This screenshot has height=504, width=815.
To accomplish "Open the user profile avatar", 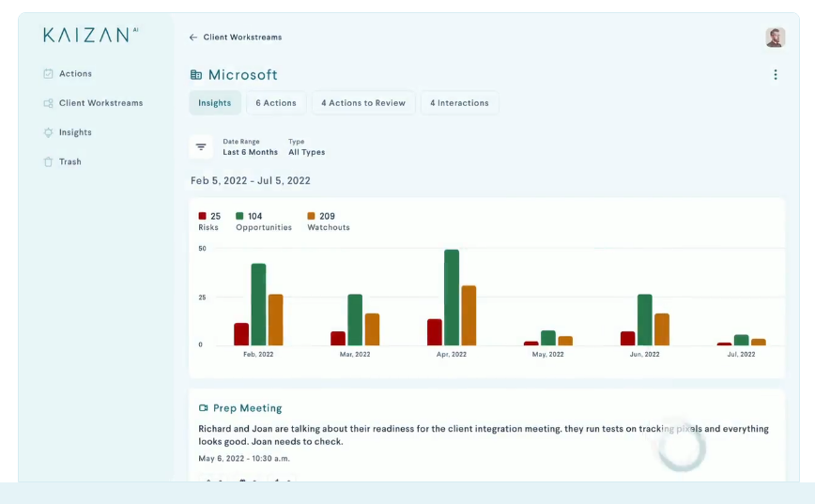I will click(775, 38).
